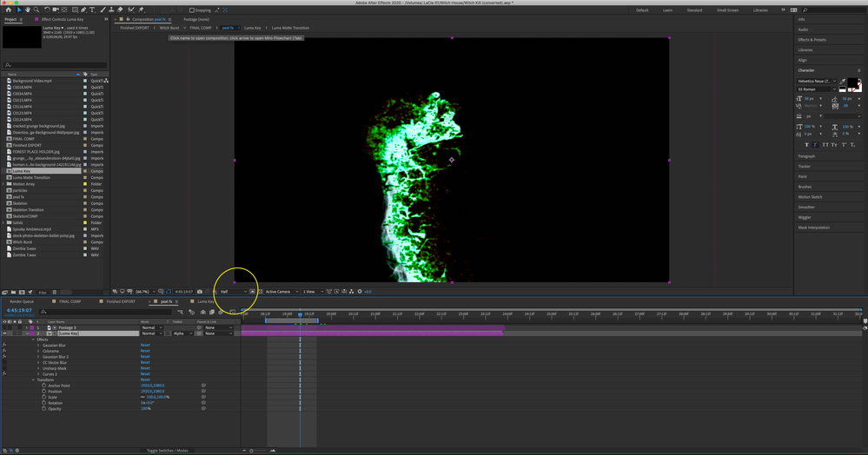Open the Helvetica Neue font family dropdown
This screenshot has width=868, height=455.
point(817,82)
